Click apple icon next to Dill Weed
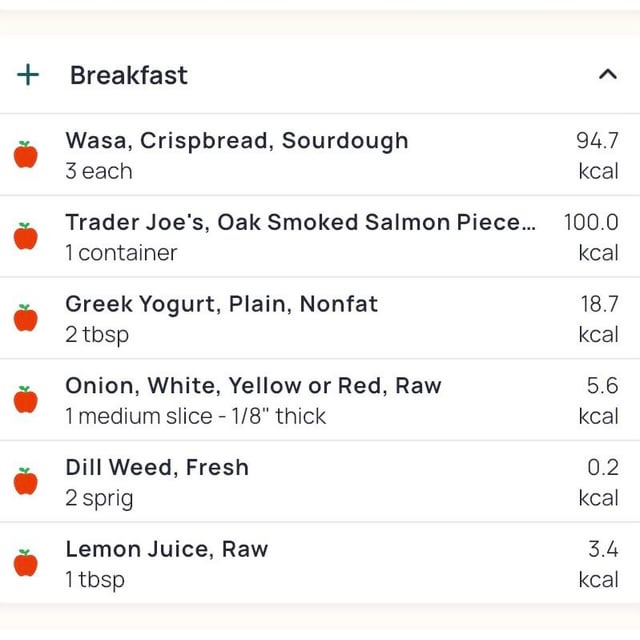 (x=26, y=481)
